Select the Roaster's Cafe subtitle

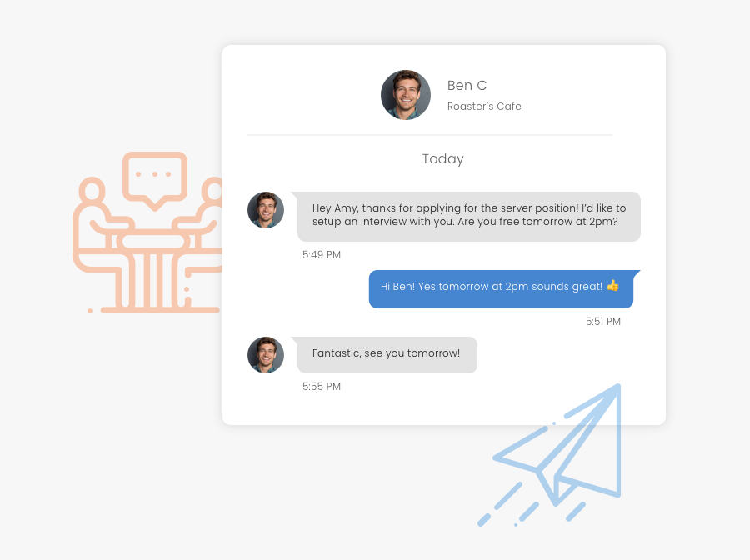click(x=484, y=106)
